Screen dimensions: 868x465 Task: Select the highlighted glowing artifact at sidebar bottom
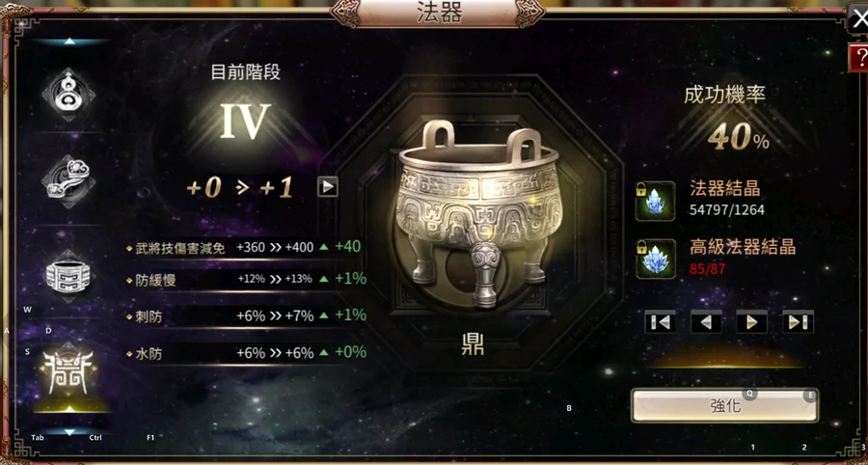(x=69, y=372)
